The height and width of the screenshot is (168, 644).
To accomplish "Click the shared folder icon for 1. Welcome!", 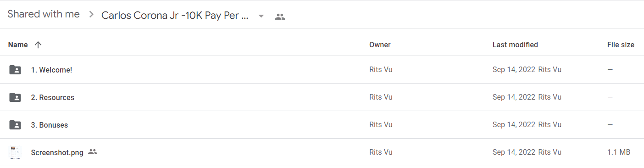I will [x=15, y=70].
